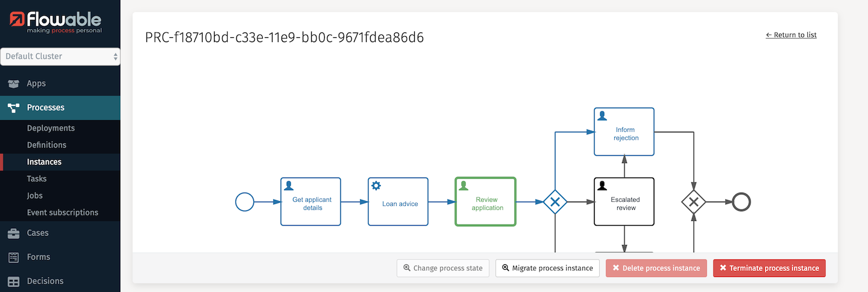Open the Default Cluster dropdown
Screen dimensions: 868x292
pos(60,57)
